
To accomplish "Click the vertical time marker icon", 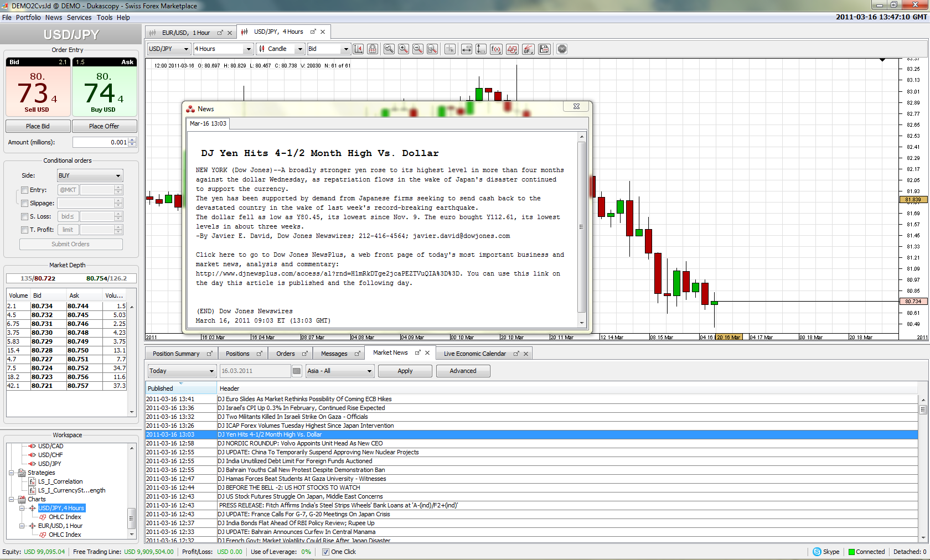I will pos(481,49).
